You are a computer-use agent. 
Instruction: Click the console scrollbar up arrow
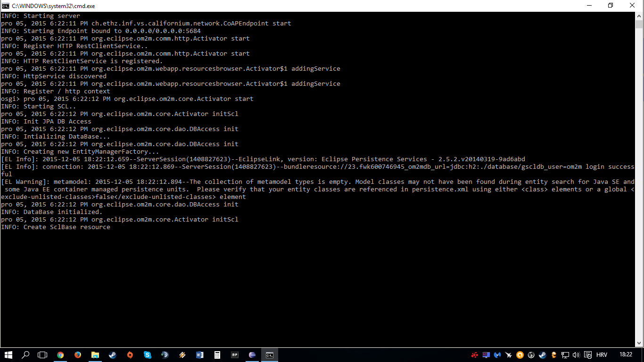(639, 16)
